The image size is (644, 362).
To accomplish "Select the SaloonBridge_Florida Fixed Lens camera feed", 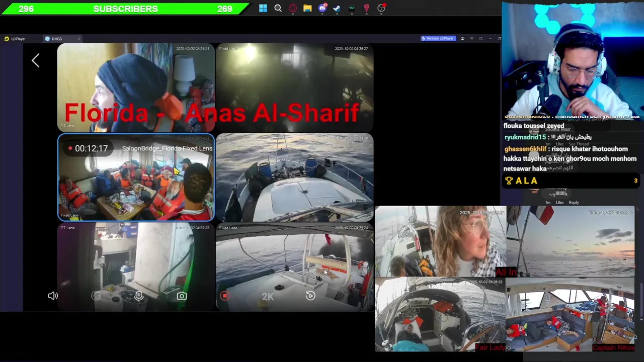I will (136, 177).
